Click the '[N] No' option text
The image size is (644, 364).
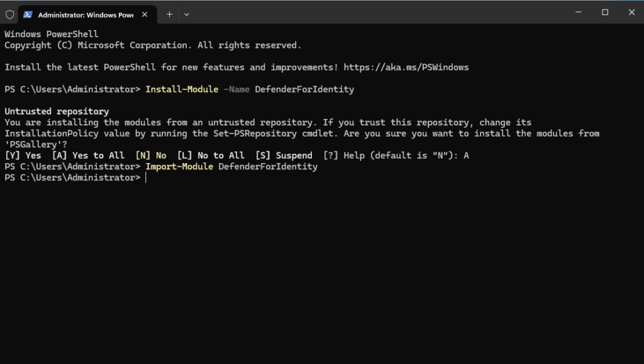click(x=151, y=156)
